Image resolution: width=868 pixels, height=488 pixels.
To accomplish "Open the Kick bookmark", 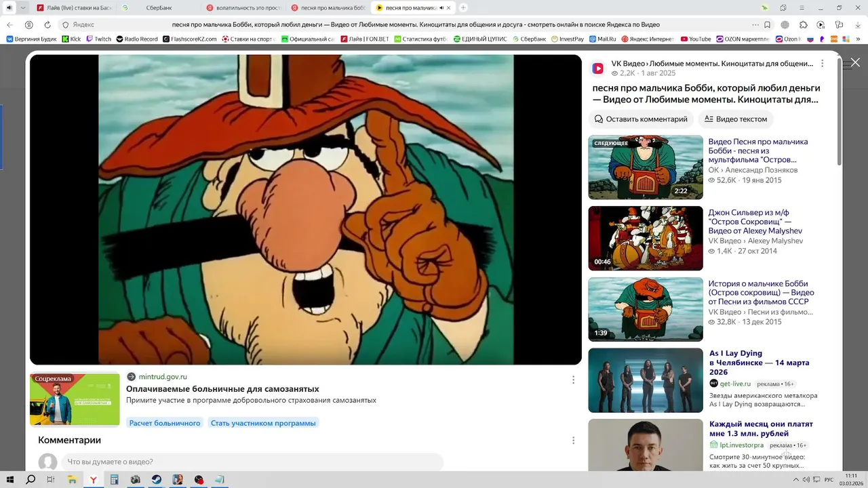I will (71, 39).
